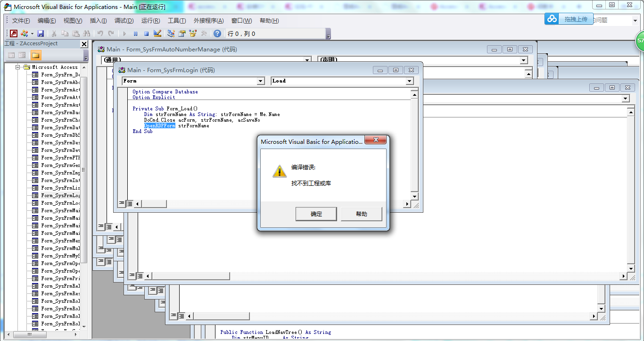Open the 工具(T) menu
This screenshot has height=341, width=644.
point(177,20)
